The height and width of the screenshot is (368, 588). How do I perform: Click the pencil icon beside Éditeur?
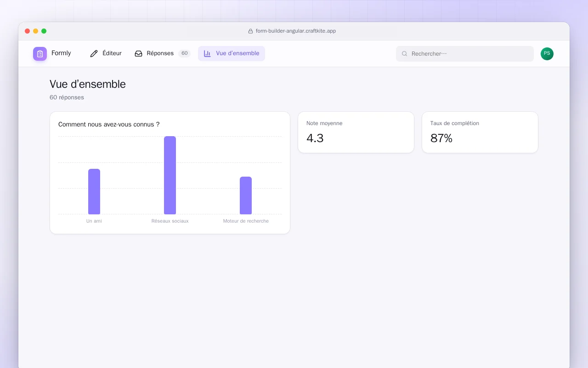click(94, 53)
